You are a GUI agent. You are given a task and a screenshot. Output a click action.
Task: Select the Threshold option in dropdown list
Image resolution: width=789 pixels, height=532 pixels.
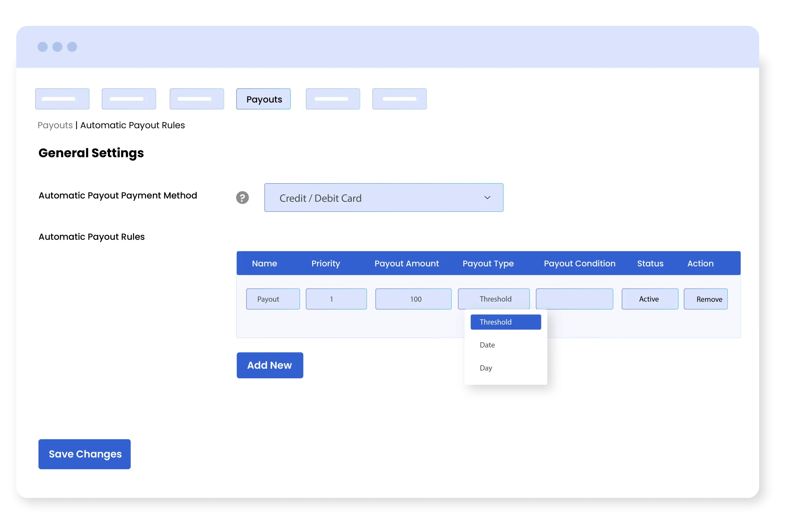505,322
